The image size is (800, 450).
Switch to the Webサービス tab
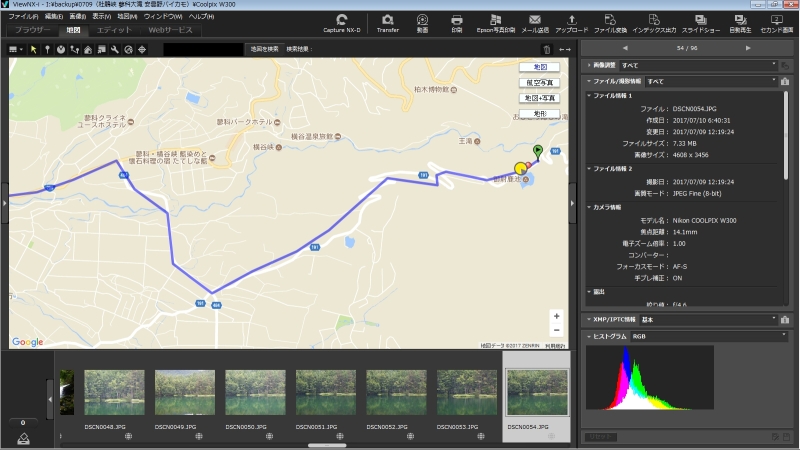click(x=170, y=30)
